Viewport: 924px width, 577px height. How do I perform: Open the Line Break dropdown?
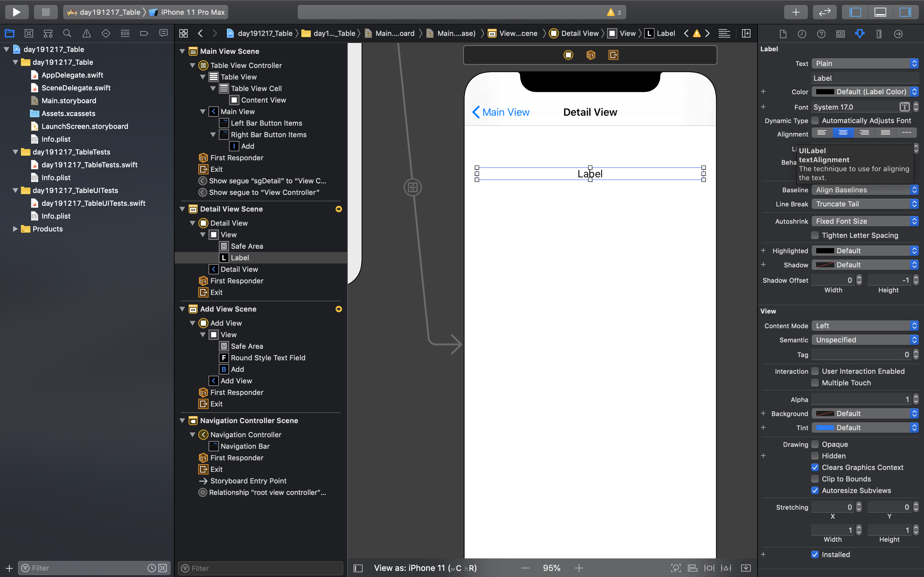point(864,204)
